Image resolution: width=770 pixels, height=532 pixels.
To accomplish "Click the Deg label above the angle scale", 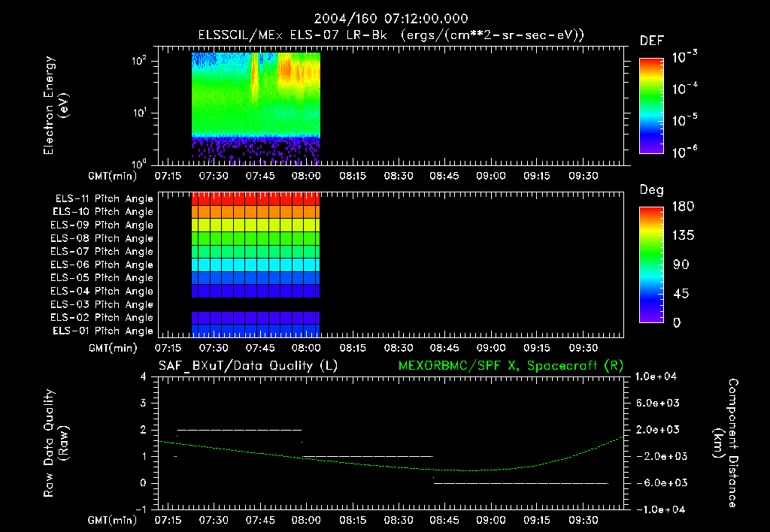I will point(652,190).
